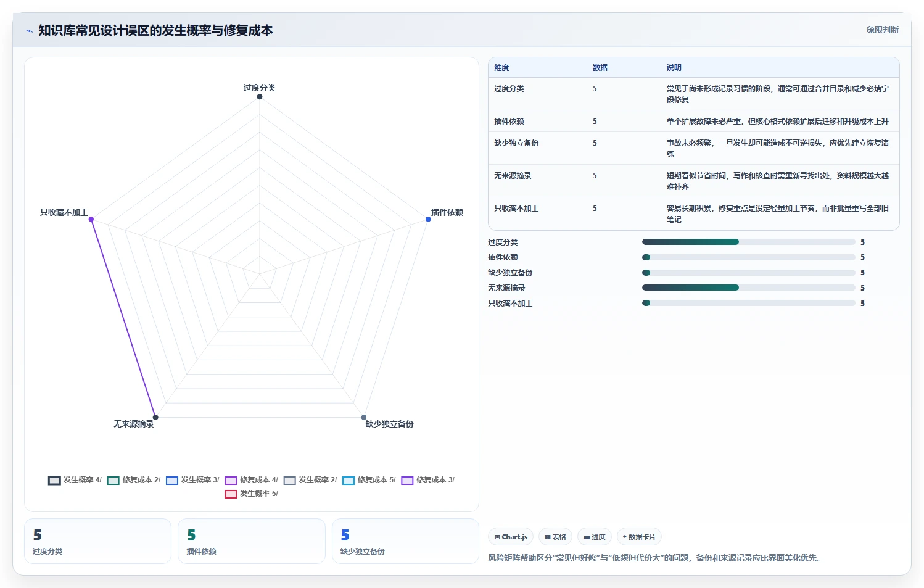
Task: Toggle the 发生概率 5/ legend item
Action: coord(252,494)
